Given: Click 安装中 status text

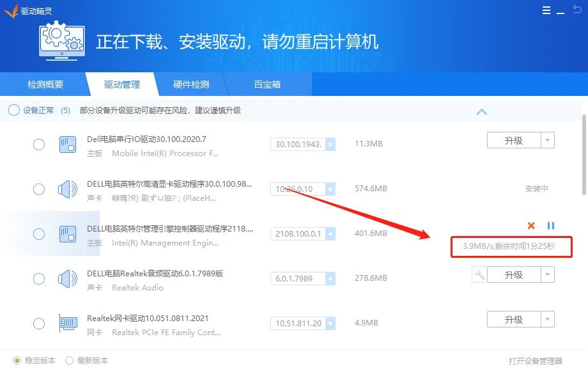Looking at the screenshot, I should [x=536, y=189].
